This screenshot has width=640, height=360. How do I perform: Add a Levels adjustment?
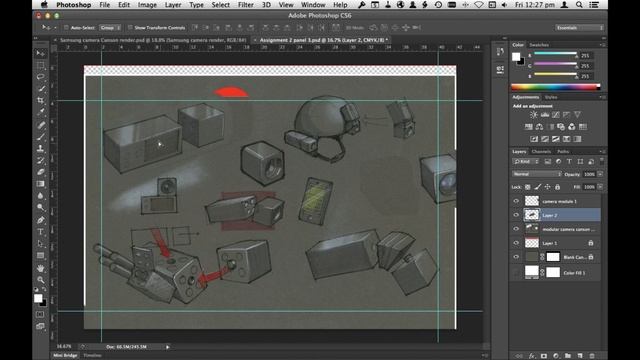click(x=544, y=115)
